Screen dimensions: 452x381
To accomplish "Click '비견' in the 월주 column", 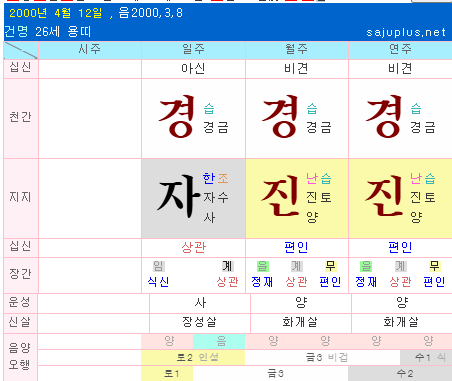I will (297, 69).
